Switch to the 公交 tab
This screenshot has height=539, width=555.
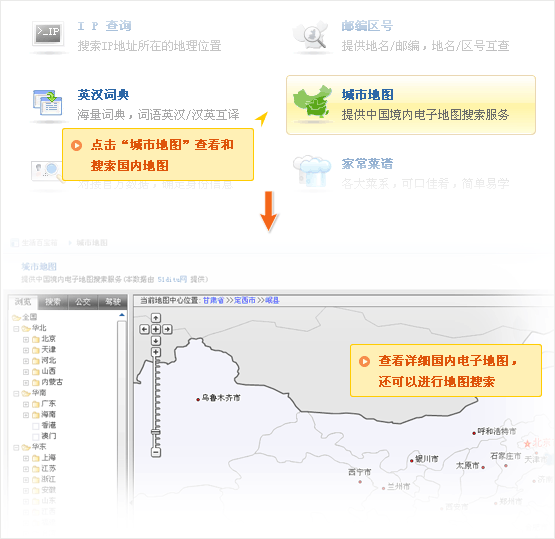pos(83,302)
